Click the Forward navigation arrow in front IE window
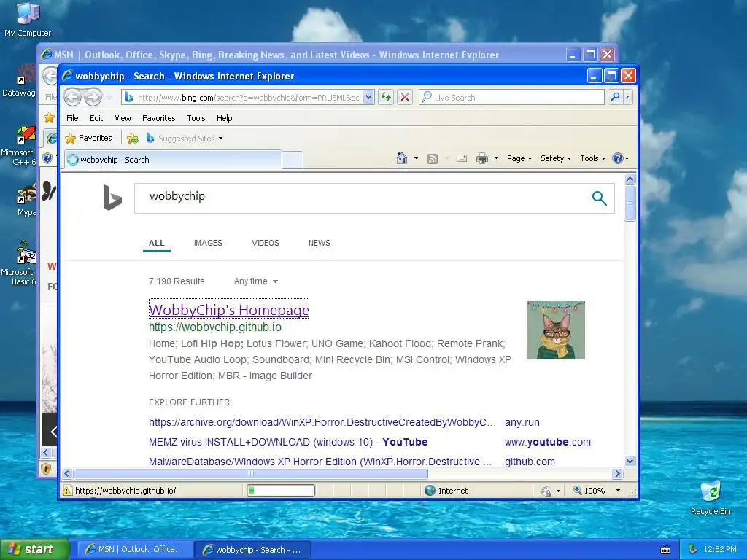 (x=93, y=97)
